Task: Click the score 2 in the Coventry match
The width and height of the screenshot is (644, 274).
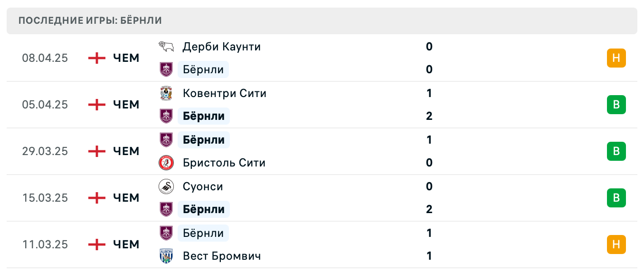Action: 429,116
